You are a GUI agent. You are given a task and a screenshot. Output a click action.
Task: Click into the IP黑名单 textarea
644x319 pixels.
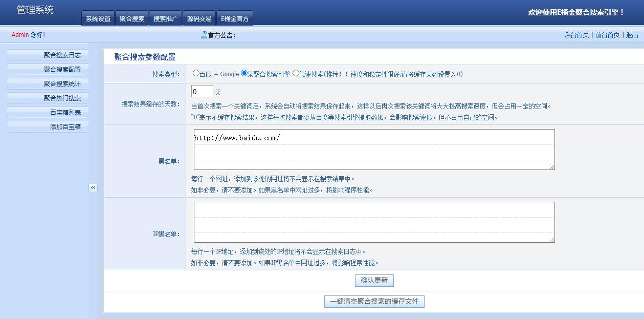pos(374,222)
